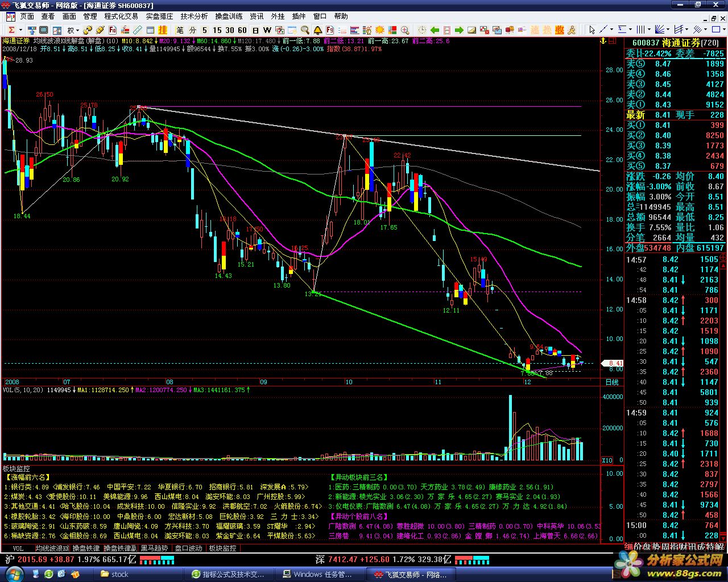Open the dropdown arrow beside the Sigma icon
Screen dimensions: 728x582
20,30
